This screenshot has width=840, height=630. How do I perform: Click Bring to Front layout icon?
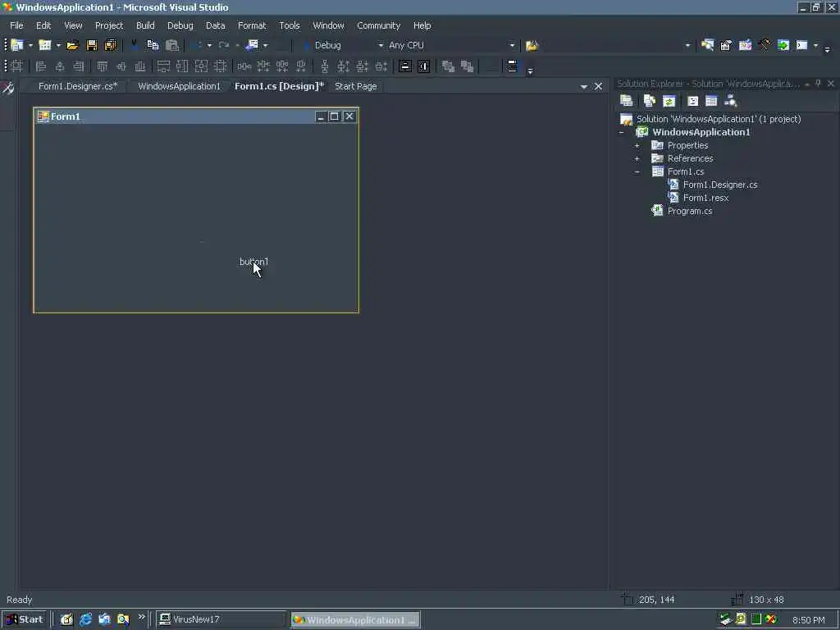448,66
